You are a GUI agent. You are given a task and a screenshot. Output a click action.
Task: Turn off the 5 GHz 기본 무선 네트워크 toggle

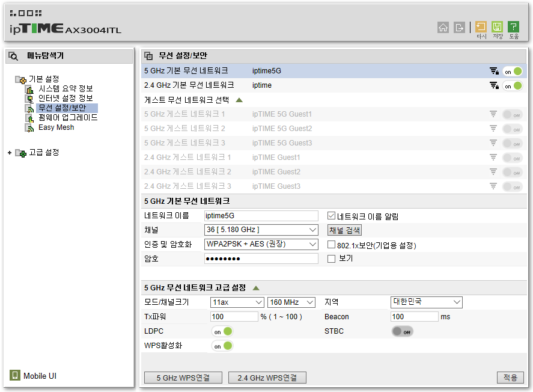pyautogui.click(x=514, y=70)
